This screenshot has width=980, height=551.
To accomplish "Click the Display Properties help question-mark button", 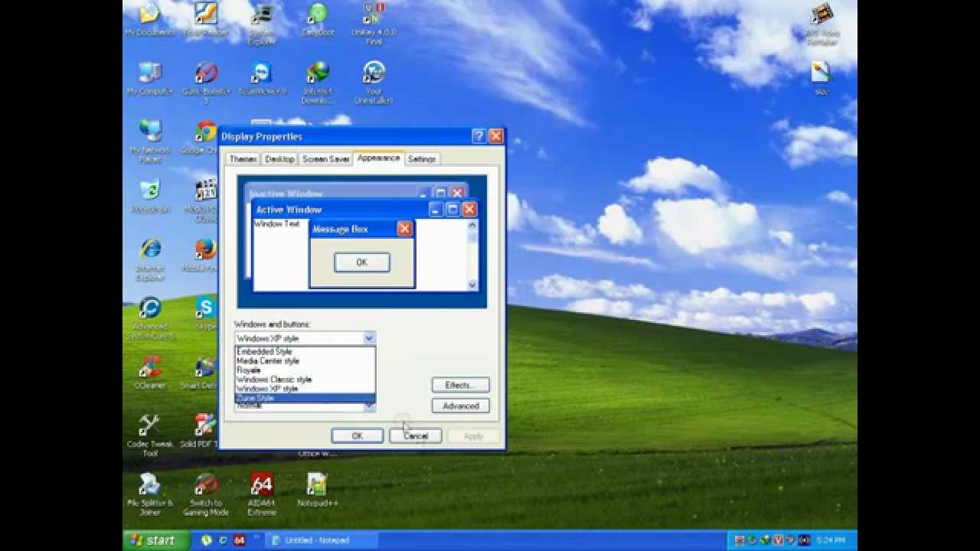I will [x=479, y=136].
